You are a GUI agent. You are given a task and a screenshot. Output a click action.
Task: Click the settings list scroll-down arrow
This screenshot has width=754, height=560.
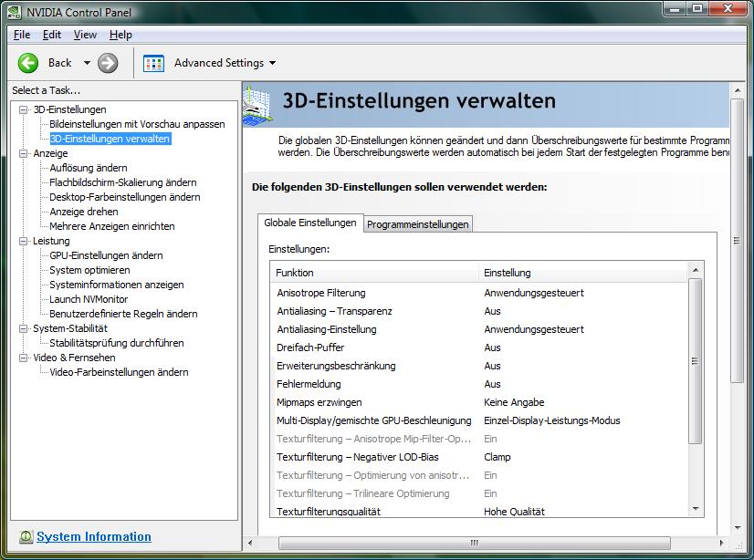696,509
